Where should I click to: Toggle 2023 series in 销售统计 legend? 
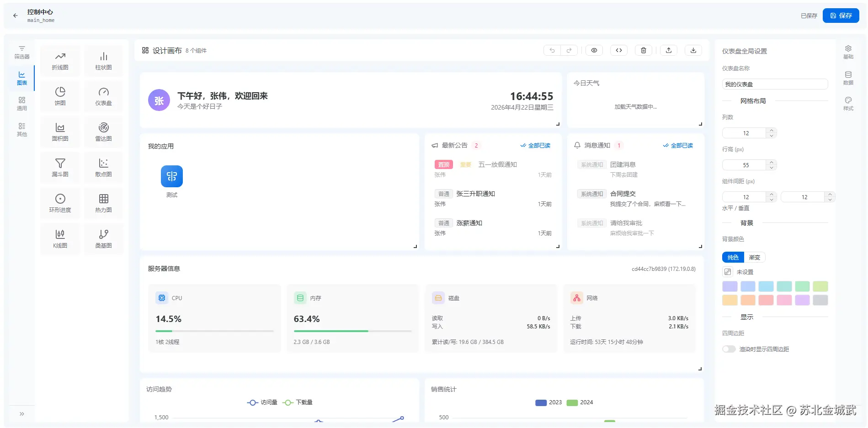pos(548,402)
